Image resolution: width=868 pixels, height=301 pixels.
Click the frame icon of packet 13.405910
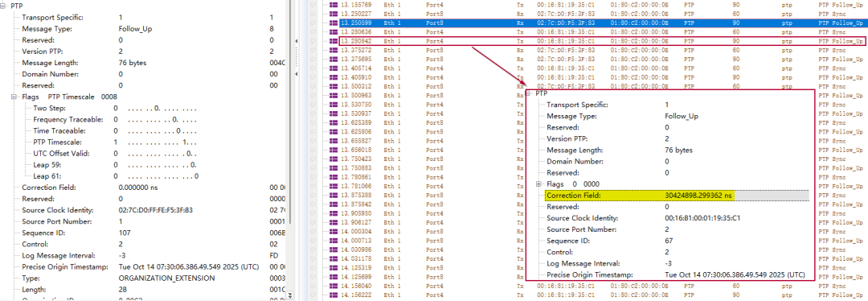(x=334, y=77)
